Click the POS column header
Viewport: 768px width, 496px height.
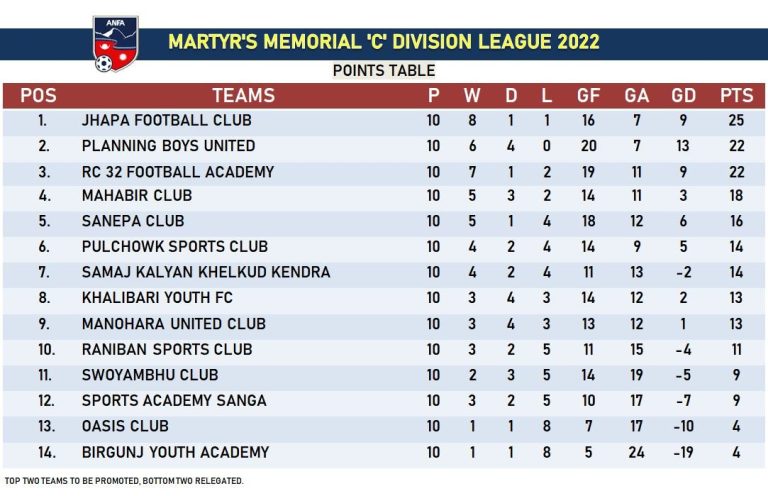(x=38, y=96)
